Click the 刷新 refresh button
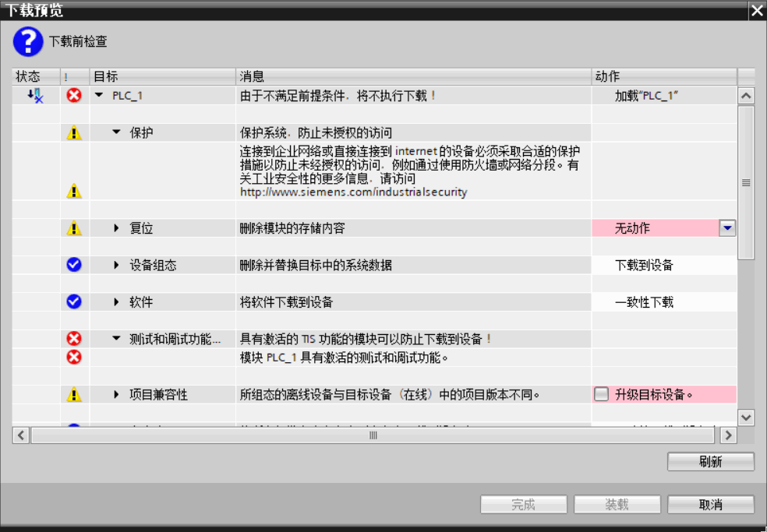Screen dimensions: 767x532 pos(710,461)
